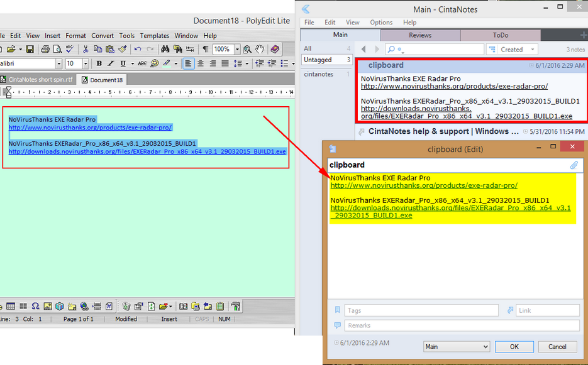
Task: Expand the underline style dropdown arrow
Action: pos(132,63)
